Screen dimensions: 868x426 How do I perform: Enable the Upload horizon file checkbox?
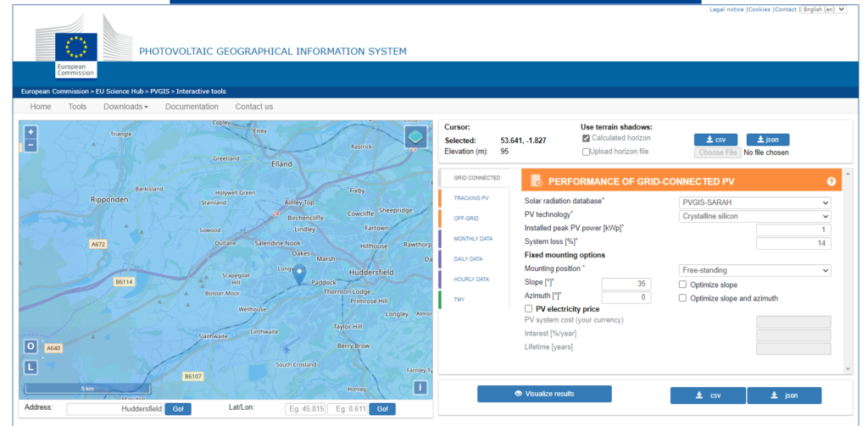tap(586, 152)
